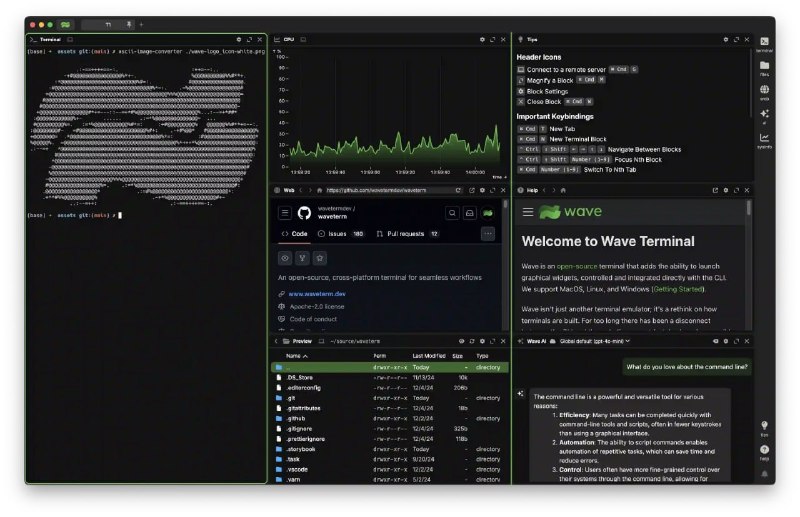Image resolution: width=800 pixels, height=517 pixels.
Task: Open block settings gear in the Terminal block
Action: [x=238, y=39]
